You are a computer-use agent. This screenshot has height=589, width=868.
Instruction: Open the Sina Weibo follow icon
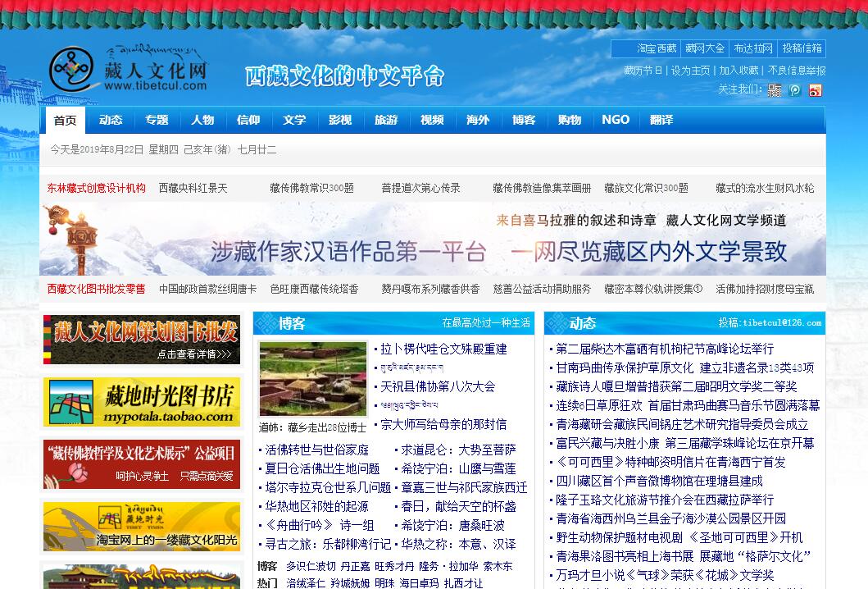tap(815, 90)
